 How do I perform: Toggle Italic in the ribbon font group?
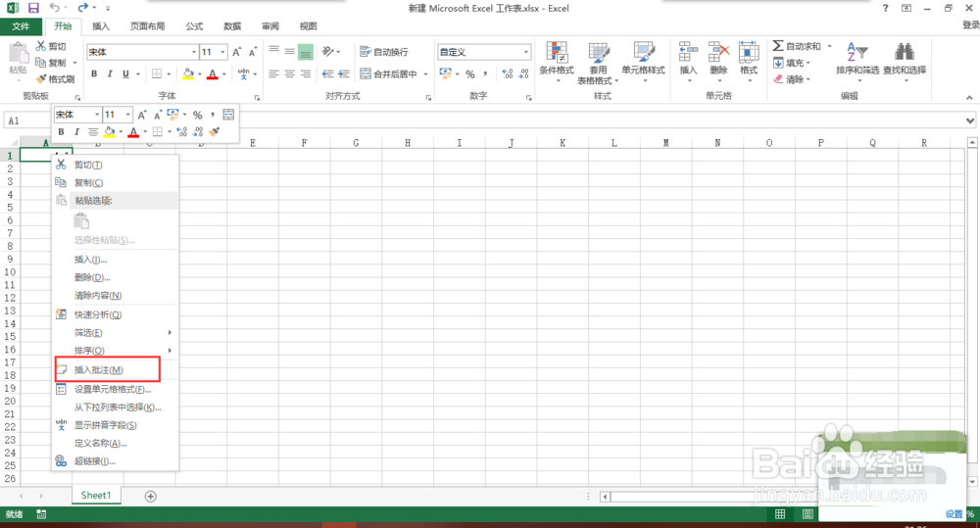(x=110, y=73)
